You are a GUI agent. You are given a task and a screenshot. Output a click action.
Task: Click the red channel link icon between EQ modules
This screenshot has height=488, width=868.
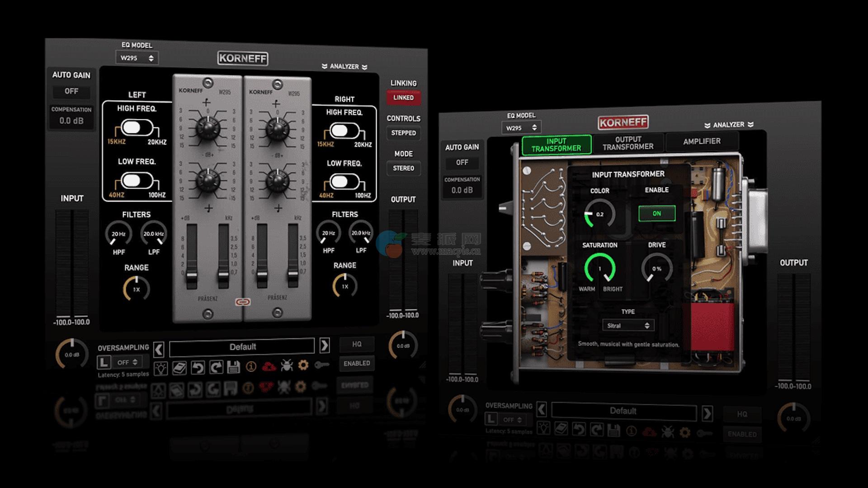click(x=243, y=302)
